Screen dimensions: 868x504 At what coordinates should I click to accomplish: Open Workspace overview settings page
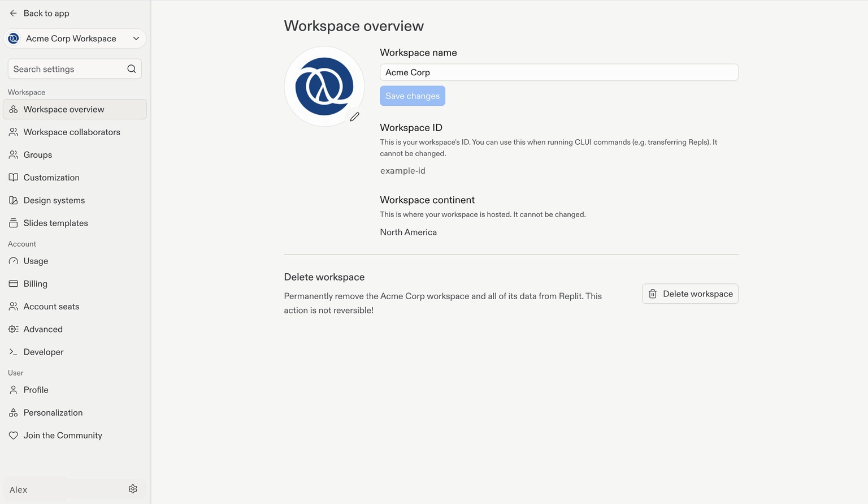click(75, 109)
